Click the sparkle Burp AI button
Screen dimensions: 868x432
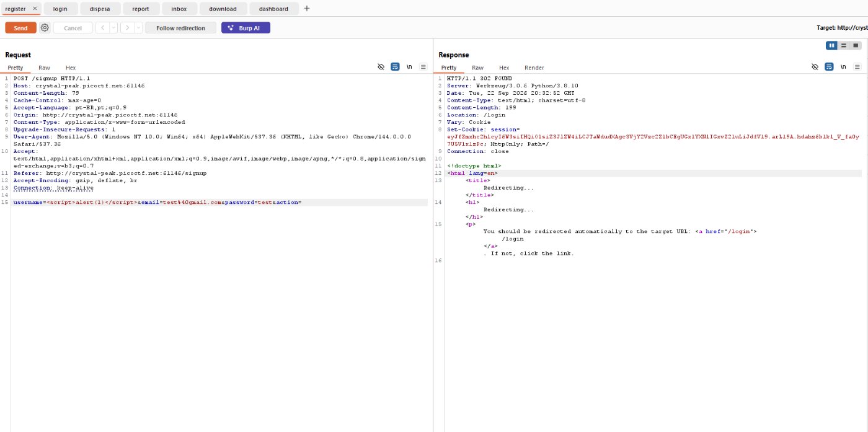click(x=246, y=28)
